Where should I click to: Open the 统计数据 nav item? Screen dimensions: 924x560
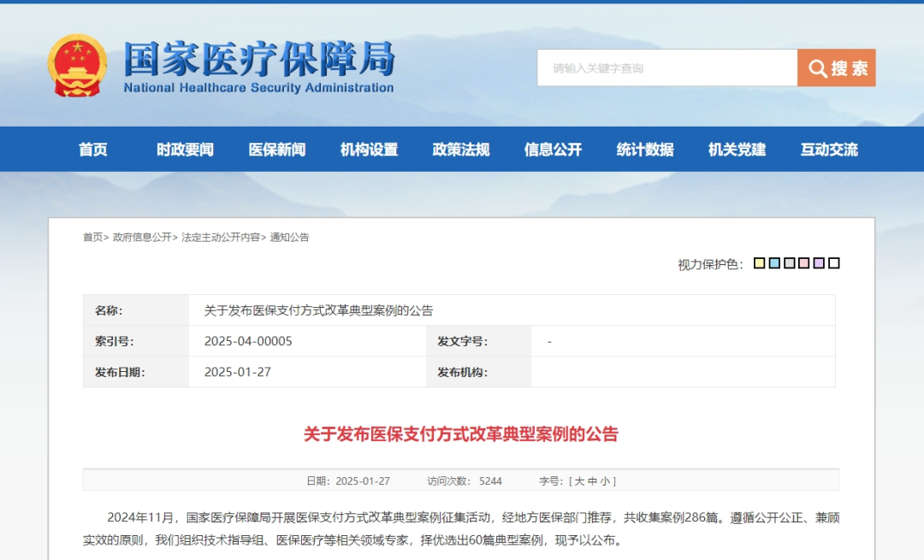click(x=645, y=150)
